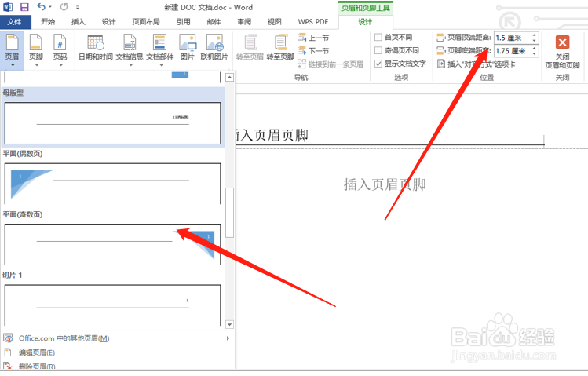Open the 文件 file tab

(x=14, y=22)
